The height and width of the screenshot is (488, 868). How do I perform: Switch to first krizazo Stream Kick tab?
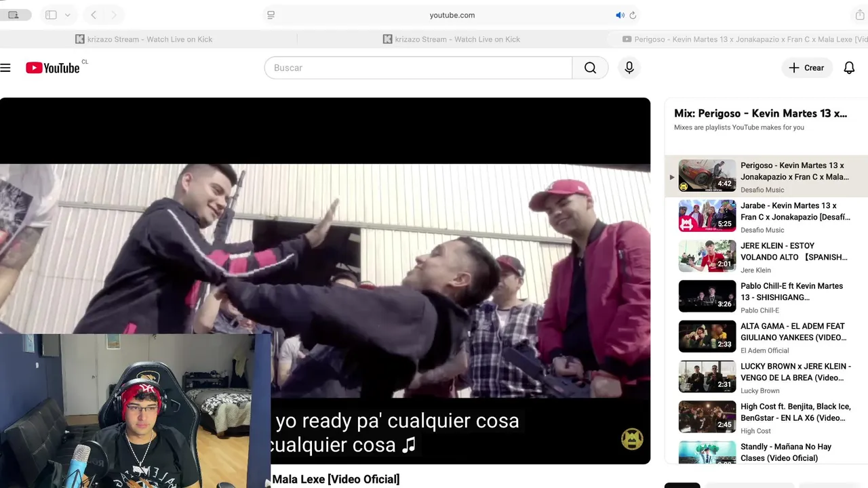pyautogui.click(x=144, y=39)
